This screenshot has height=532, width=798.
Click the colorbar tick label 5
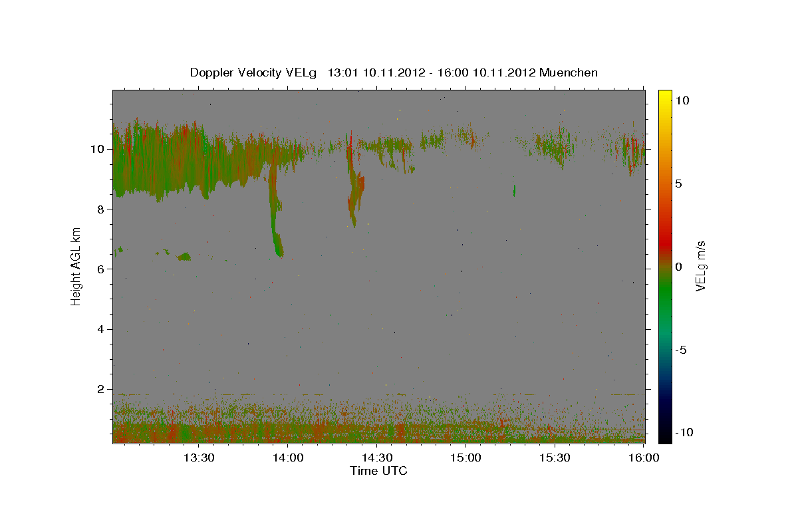coord(678,184)
